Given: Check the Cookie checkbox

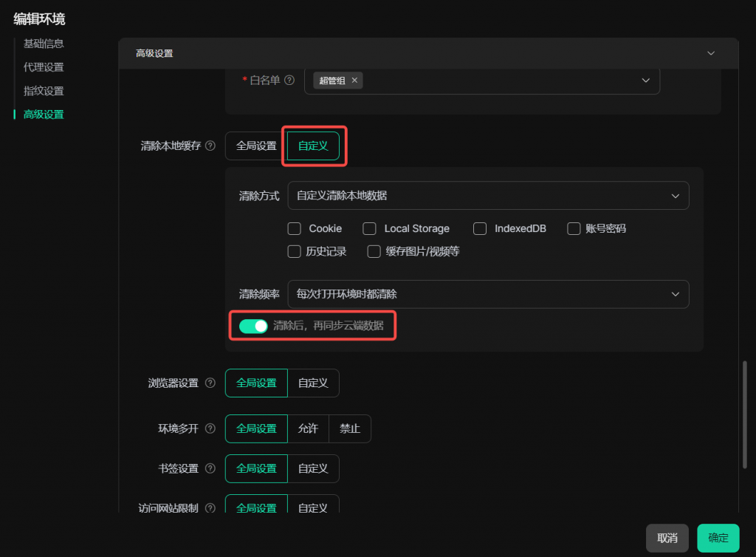Looking at the screenshot, I should click(x=294, y=229).
